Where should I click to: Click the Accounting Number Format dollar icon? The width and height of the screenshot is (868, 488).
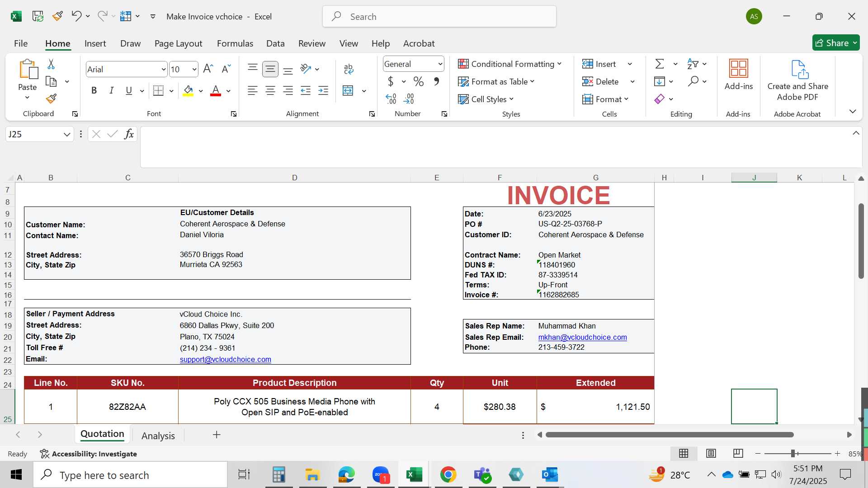(391, 81)
